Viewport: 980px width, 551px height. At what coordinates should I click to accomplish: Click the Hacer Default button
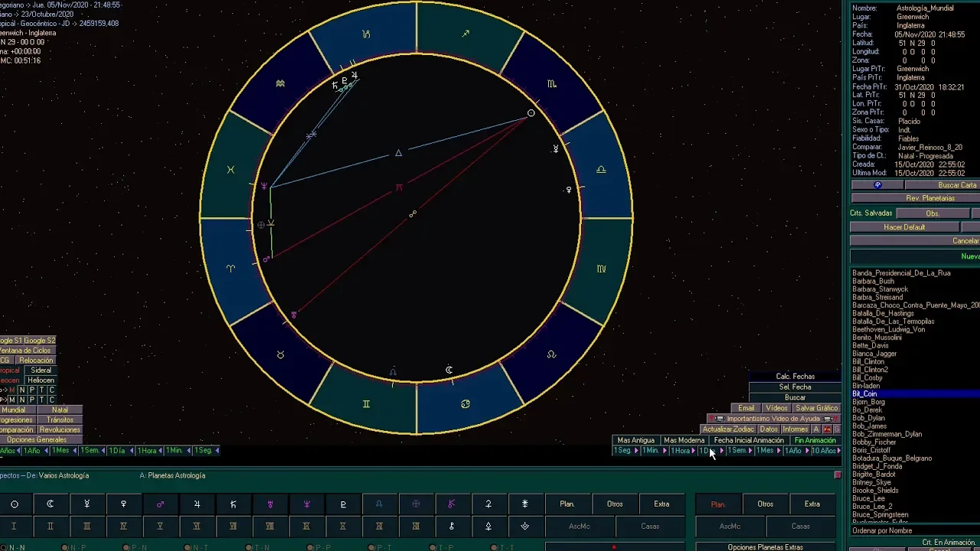coord(904,227)
